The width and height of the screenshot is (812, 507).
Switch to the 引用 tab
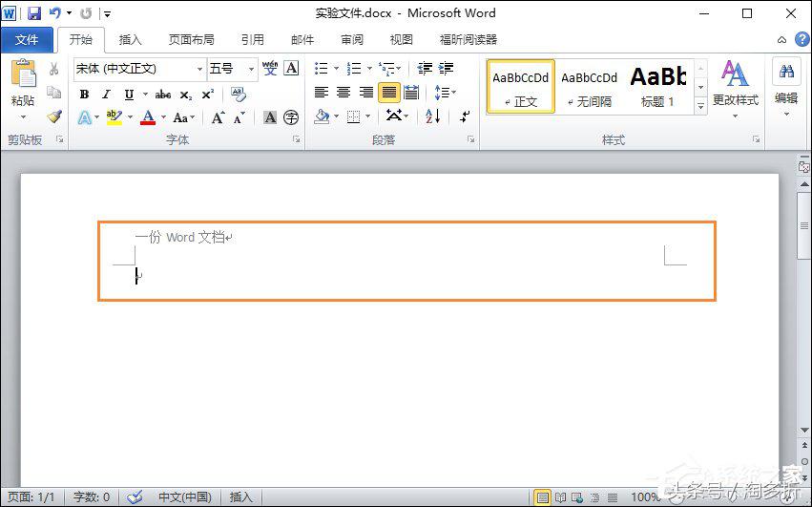pyautogui.click(x=252, y=40)
